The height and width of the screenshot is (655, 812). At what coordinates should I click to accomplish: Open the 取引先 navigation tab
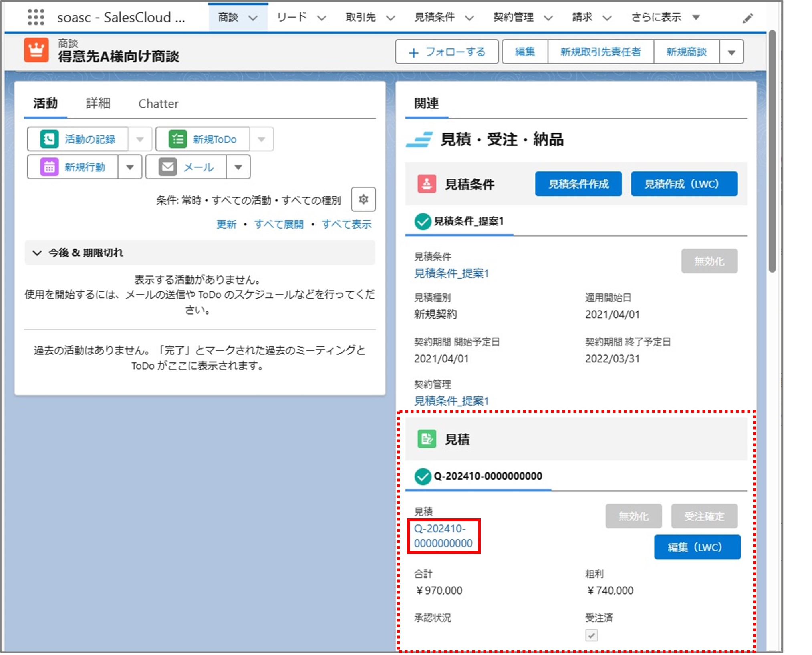coord(361,17)
